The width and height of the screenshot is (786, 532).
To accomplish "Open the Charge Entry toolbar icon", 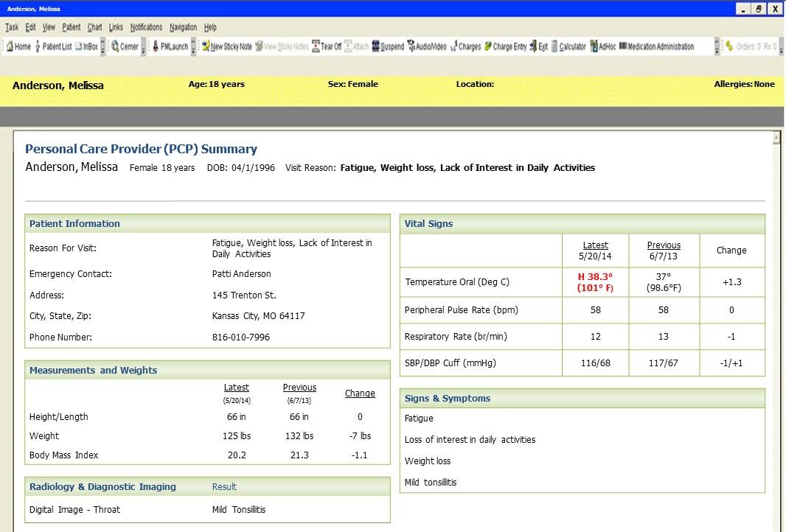I will coord(505,46).
